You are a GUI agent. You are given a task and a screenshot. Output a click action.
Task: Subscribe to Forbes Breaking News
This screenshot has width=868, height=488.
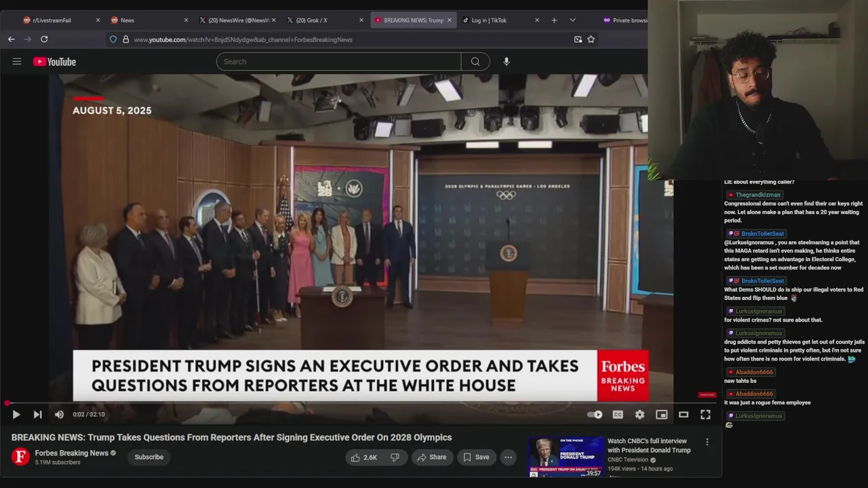point(149,457)
